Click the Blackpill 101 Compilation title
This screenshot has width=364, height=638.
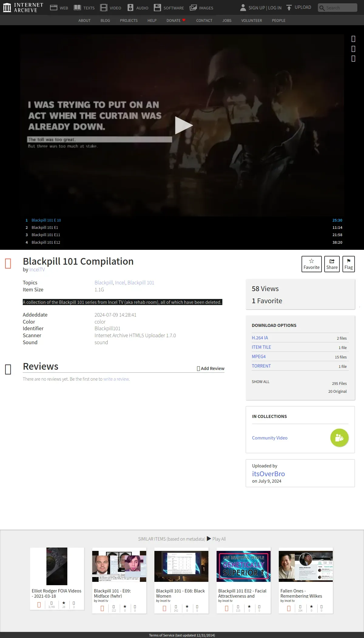[x=78, y=261]
